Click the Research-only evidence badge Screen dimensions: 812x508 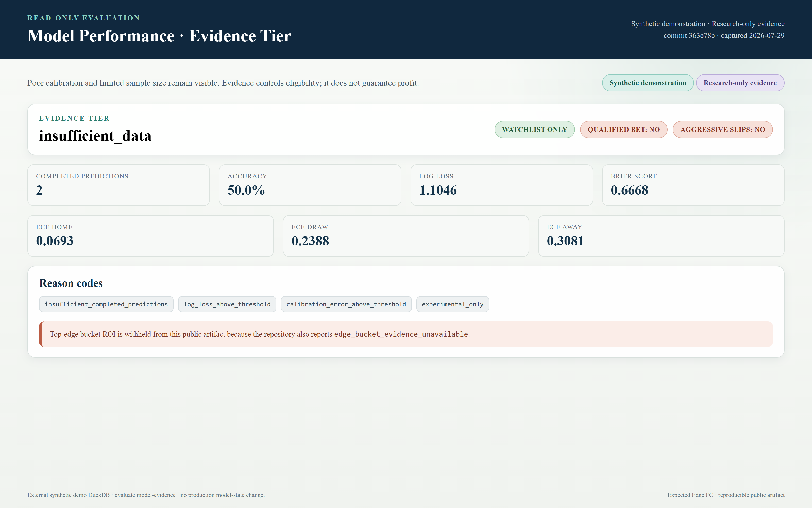coord(740,83)
